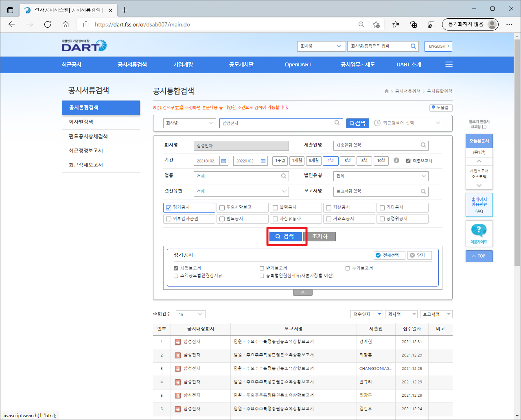
Task: Click the 도움말 help button
Action: point(441,108)
